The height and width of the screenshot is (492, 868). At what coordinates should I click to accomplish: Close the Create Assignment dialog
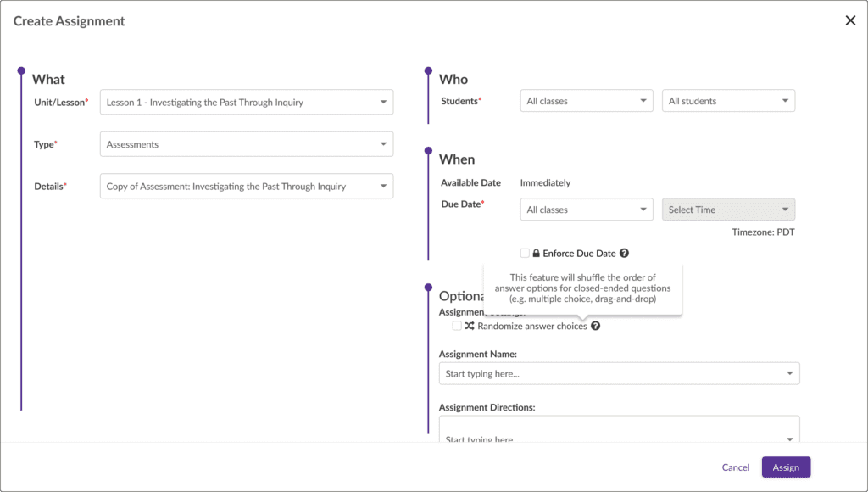pos(850,20)
